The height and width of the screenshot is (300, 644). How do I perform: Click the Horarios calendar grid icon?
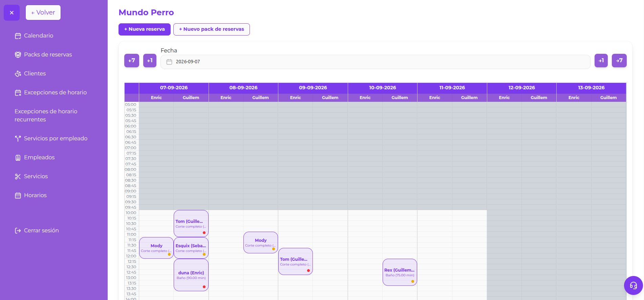pyautogui.click(x=18, y=195)
